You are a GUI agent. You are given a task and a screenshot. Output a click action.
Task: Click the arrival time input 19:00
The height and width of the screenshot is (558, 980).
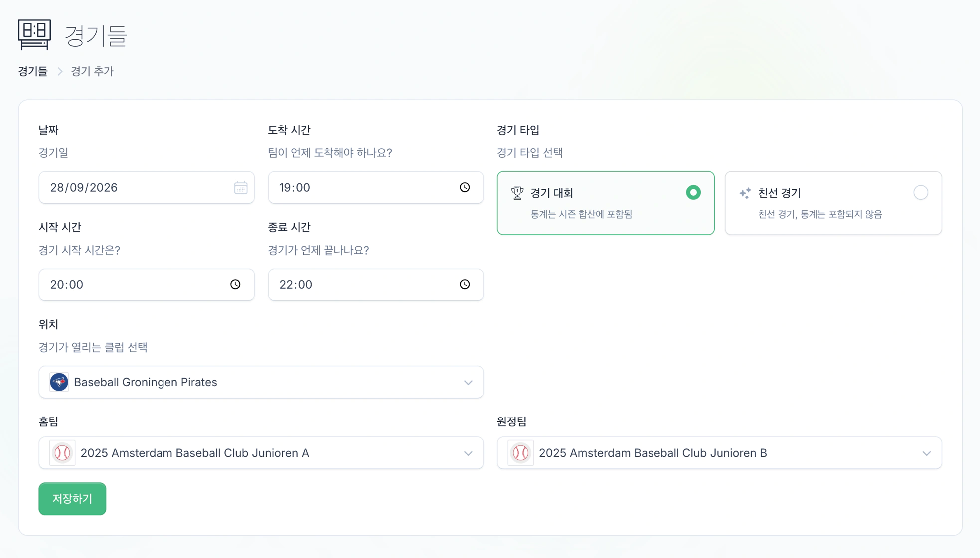(376, 187)
